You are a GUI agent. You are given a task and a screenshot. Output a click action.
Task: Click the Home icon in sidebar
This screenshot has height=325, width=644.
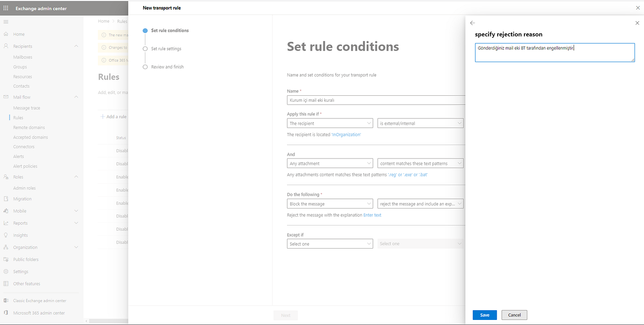[x=6, y=35]
